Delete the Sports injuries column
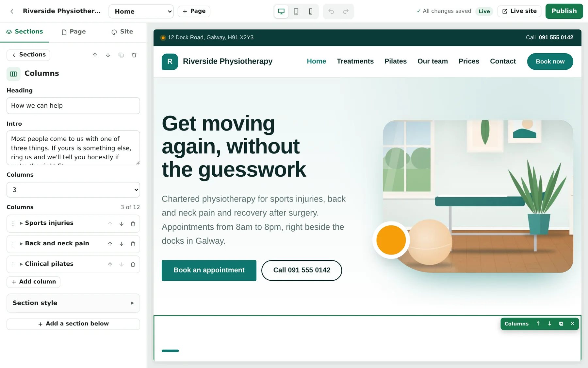The image size is (588, 368). (x=133, y=224)
